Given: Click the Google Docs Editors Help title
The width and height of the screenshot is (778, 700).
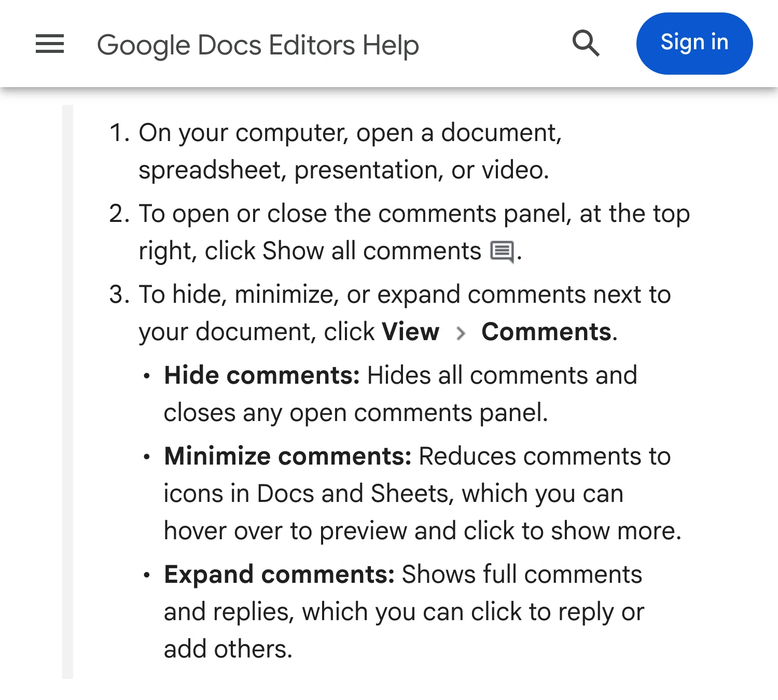Looking at the screenshot, I should click(x=258, y=45).
